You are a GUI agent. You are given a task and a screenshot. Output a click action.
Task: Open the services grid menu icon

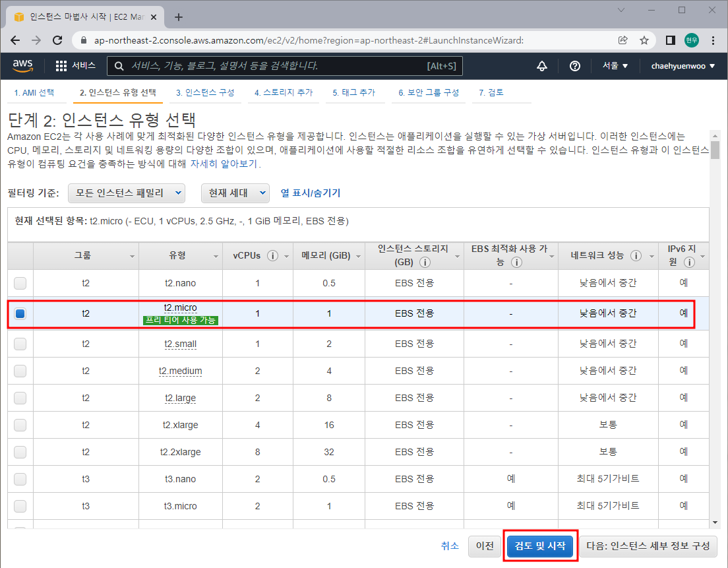[61, 66]
